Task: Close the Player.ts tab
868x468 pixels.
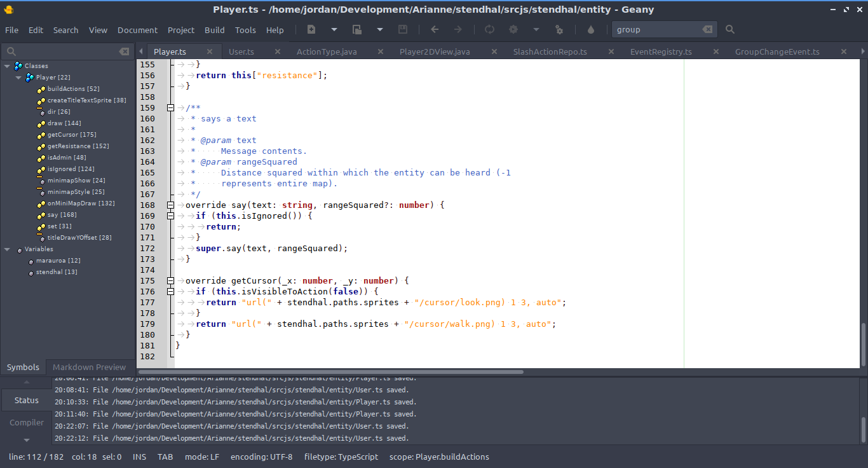Action: point(209,52)
